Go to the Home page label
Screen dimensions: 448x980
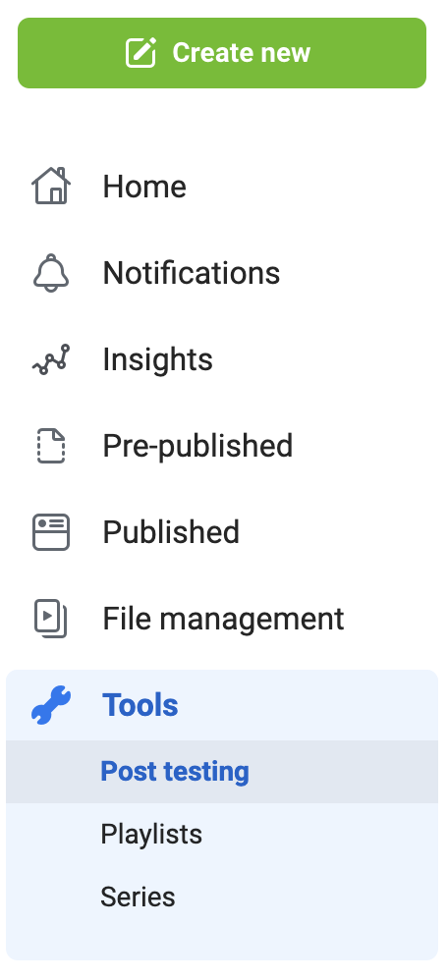[x=144, y=187]
